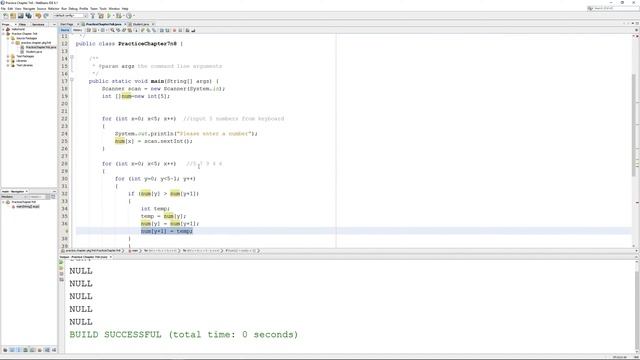
Task: Expand the Test Packages node
Action: (x=8, y=56)
